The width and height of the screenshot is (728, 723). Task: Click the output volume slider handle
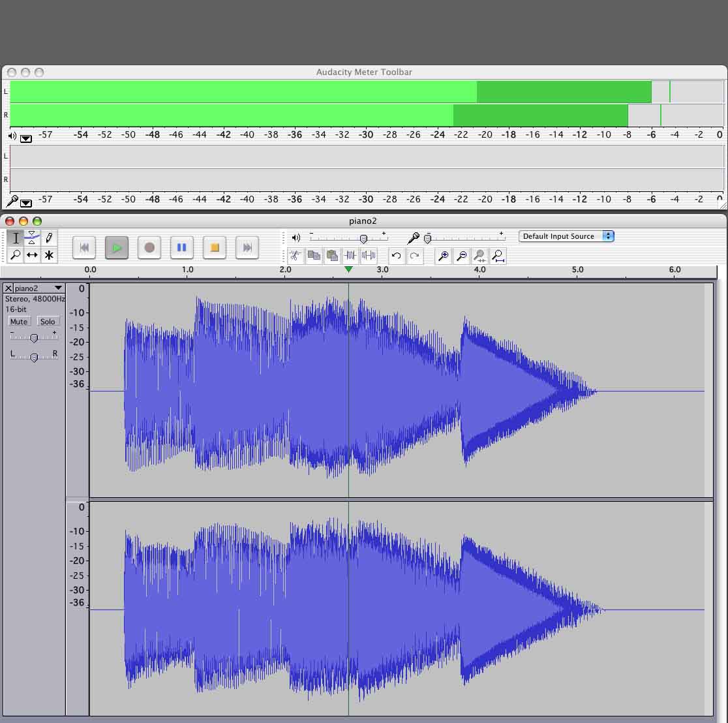363,239
